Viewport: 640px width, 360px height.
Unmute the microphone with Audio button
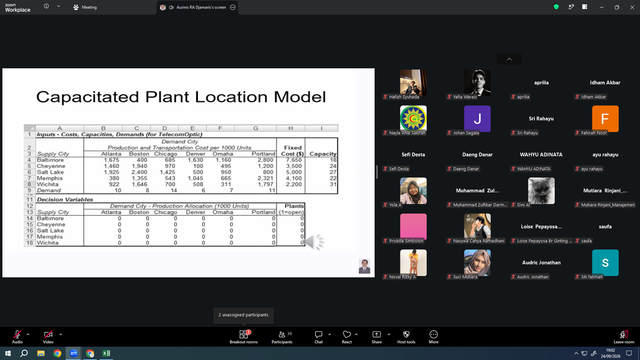pos(17,337)
